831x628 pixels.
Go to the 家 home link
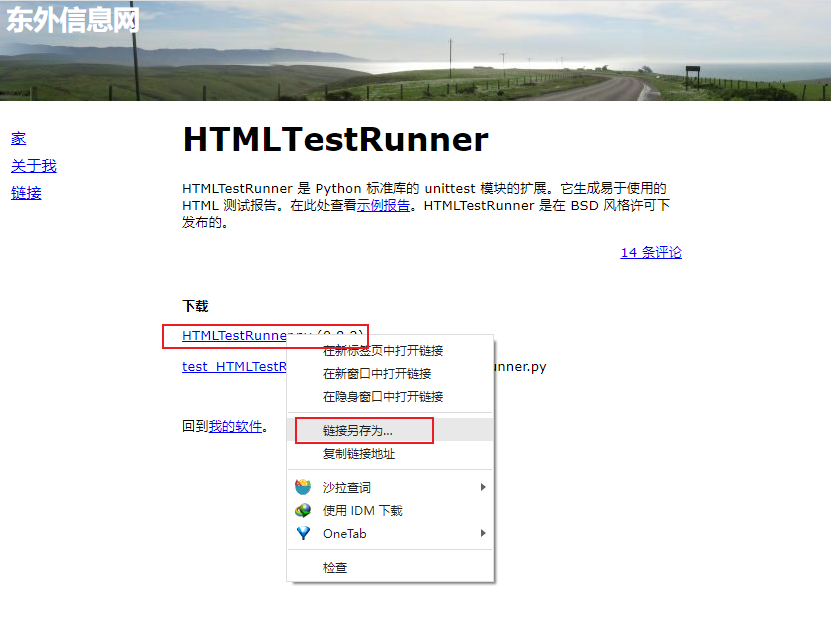[18, 138]
